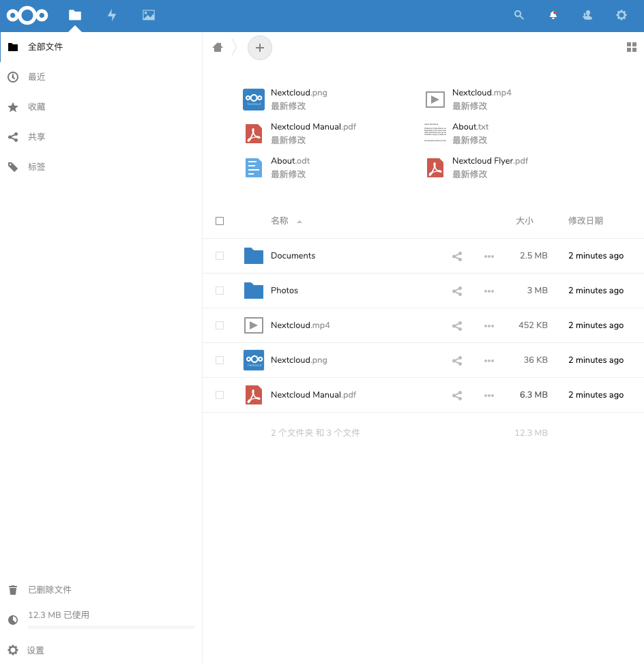Select 收藏 favorites in sidebar
Viewport: 644px width, 663px height.
(101, 107)
